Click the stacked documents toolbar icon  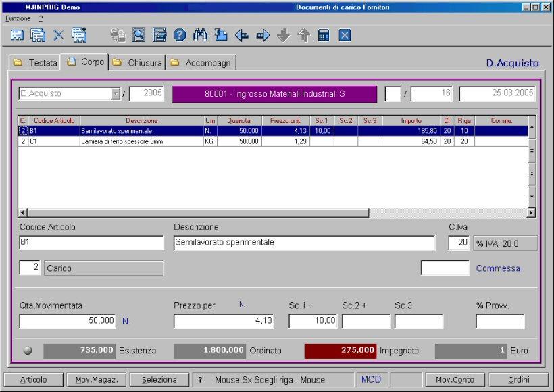38,35
